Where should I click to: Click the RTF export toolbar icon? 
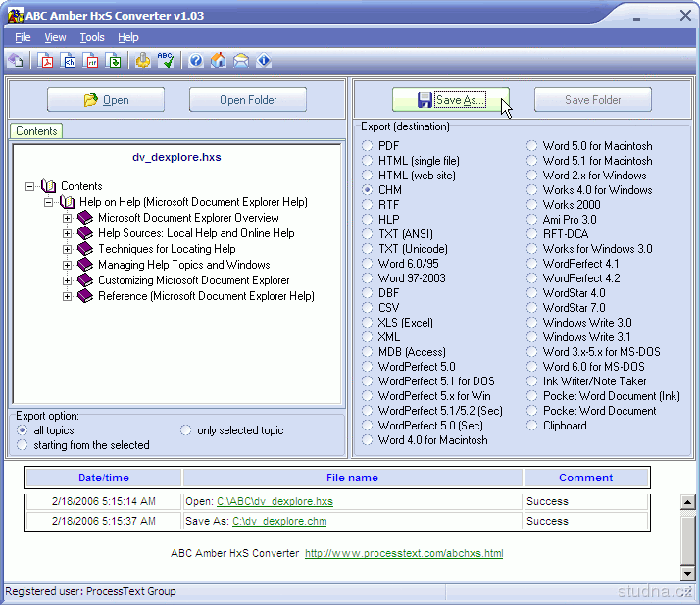pos(92,61)
